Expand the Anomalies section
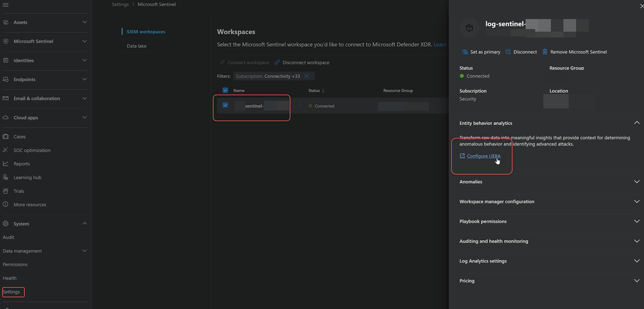This screenshot has height=309, width=644. coord(636,182)
